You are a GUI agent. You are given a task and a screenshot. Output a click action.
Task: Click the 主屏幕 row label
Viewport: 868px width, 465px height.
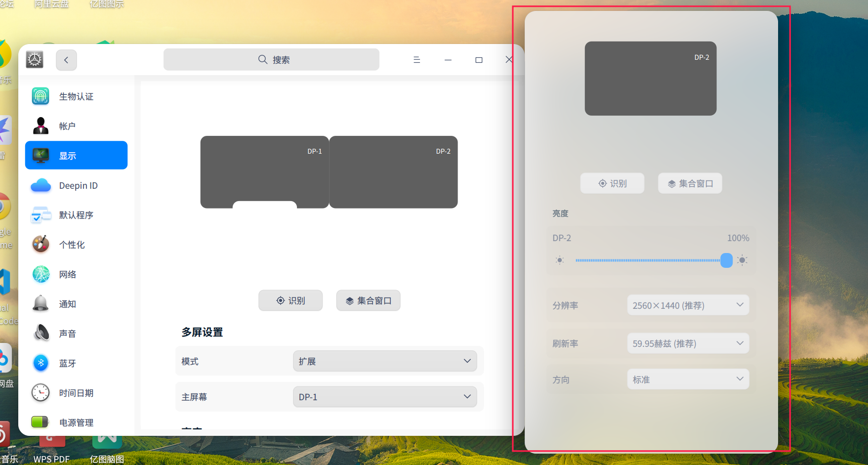(194, 397)
